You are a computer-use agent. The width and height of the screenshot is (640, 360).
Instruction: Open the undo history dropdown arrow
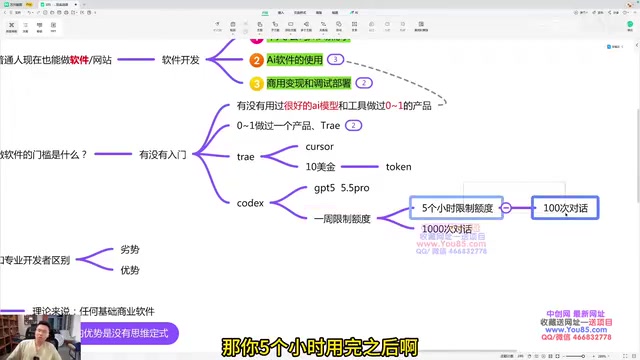click(33, 13)
